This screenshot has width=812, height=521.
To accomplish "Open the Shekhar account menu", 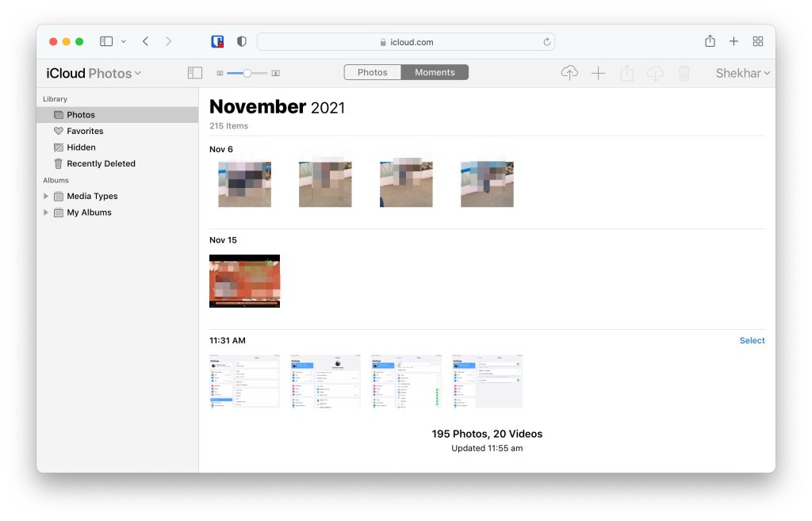I will 742,73.
